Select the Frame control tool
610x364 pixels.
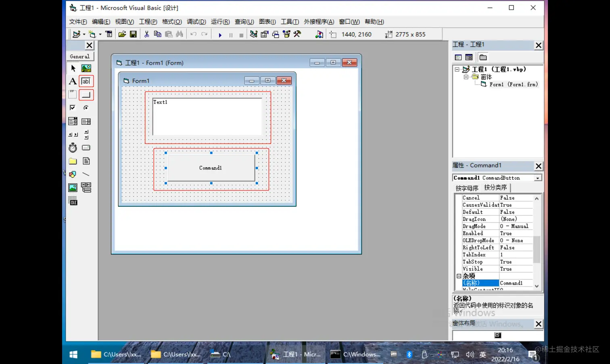(x=73, y=95)
